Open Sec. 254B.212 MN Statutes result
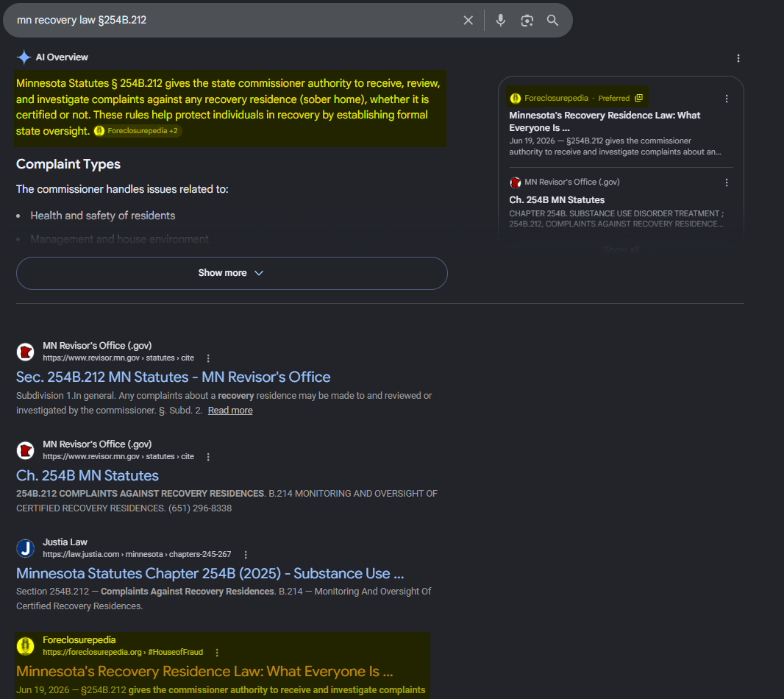Viewport: 784px width, 699px height. coord(173,377)
